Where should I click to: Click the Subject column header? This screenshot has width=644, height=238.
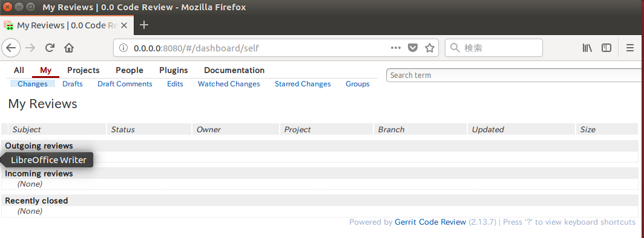(x=57, y=129)
